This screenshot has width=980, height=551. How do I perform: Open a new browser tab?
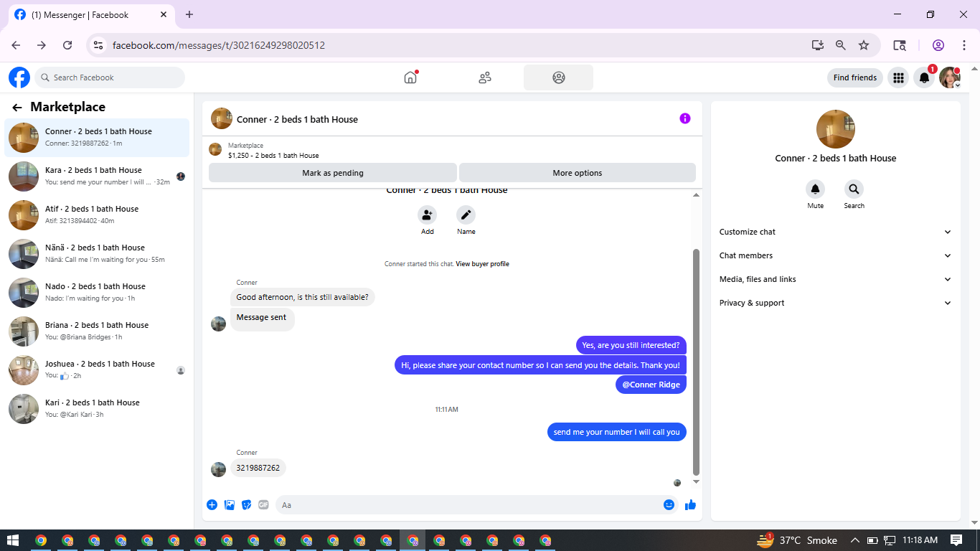[189, 14]
